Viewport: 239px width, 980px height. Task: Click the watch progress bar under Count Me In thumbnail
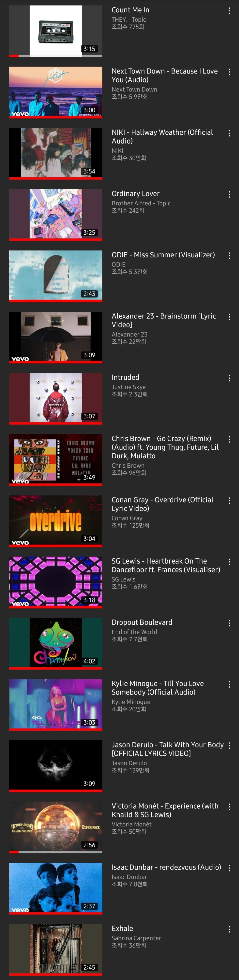click(x=56, y=56)
